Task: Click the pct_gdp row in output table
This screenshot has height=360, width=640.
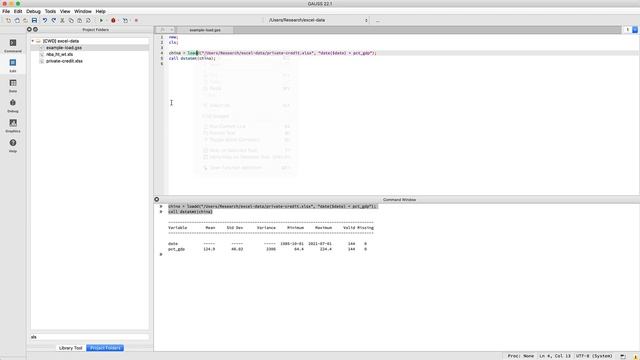Action: (x=267, y=249)
